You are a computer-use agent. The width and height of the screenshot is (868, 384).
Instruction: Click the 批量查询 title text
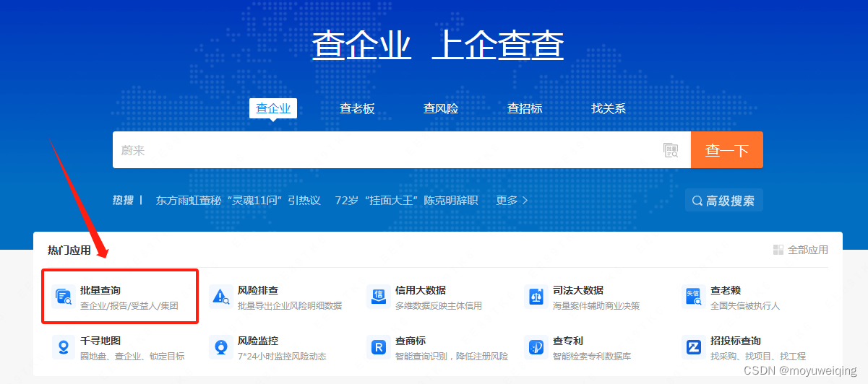click(x=100, y=290)
